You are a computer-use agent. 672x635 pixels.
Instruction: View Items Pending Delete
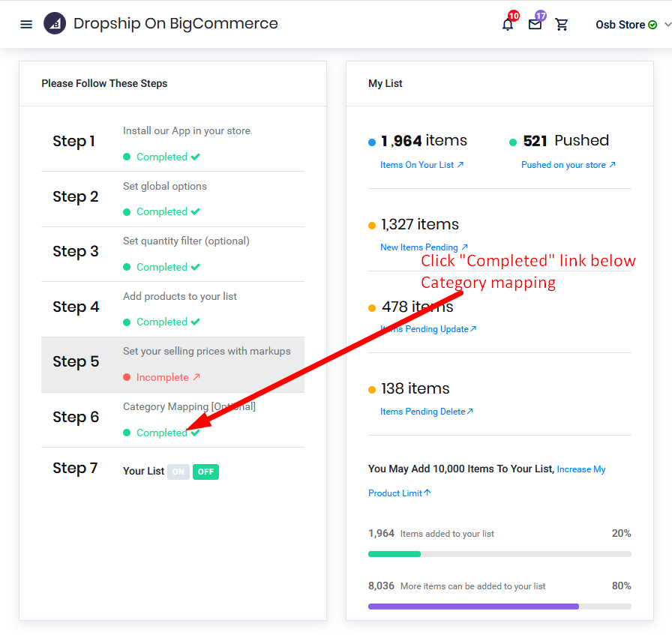point(427,412)
